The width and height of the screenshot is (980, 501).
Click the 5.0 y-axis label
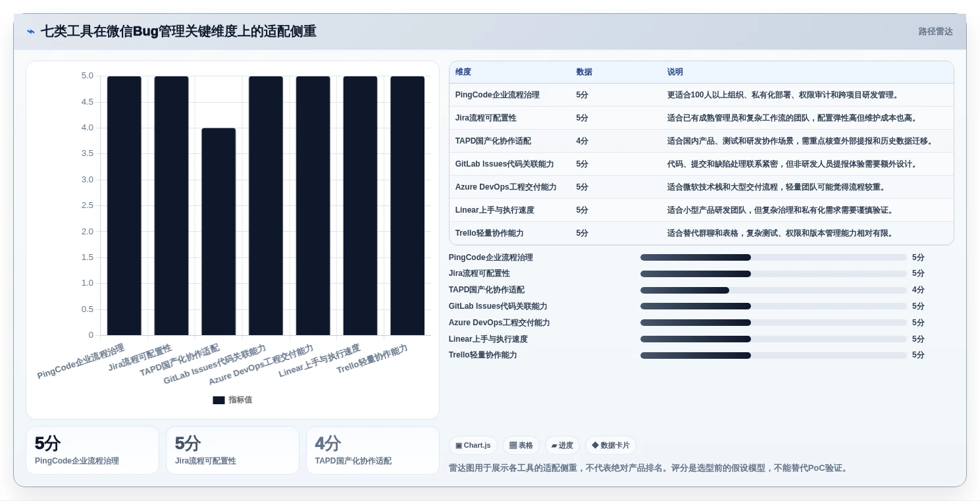[87, 76]
